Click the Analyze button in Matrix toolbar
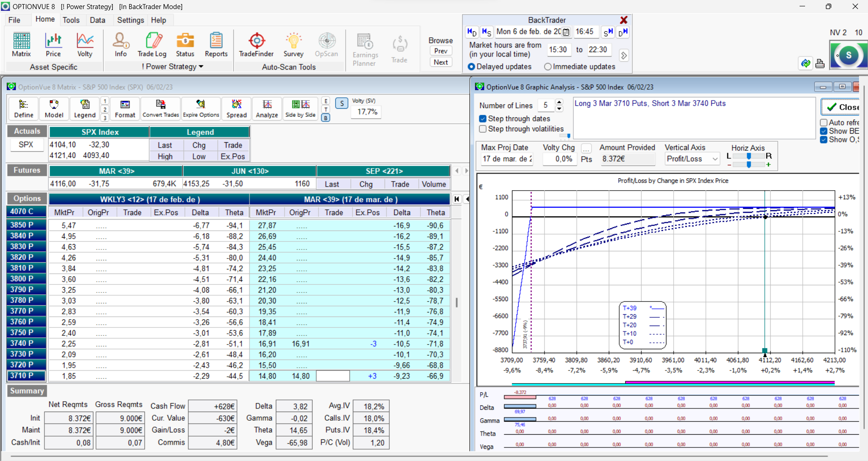This screenshot has width=868, height=461. coord(267,109)
